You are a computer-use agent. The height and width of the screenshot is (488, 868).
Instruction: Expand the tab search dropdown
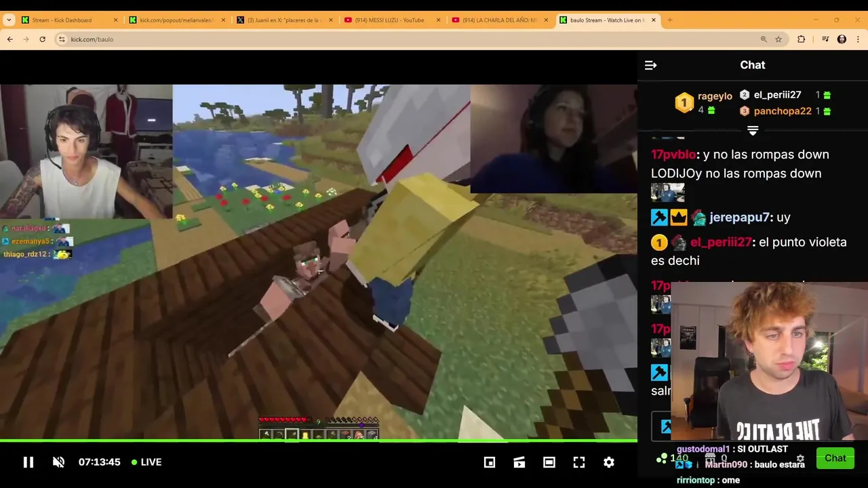[x=9, y=20]
